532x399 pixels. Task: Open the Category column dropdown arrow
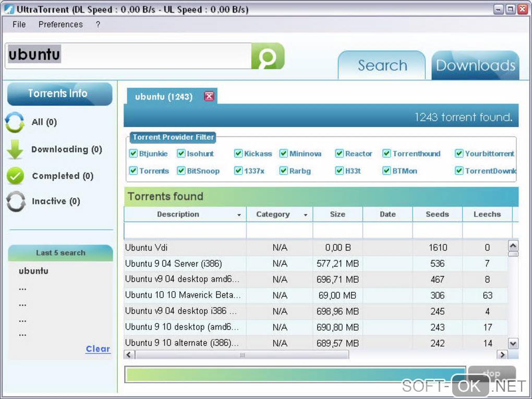click(x=306, y=215)
